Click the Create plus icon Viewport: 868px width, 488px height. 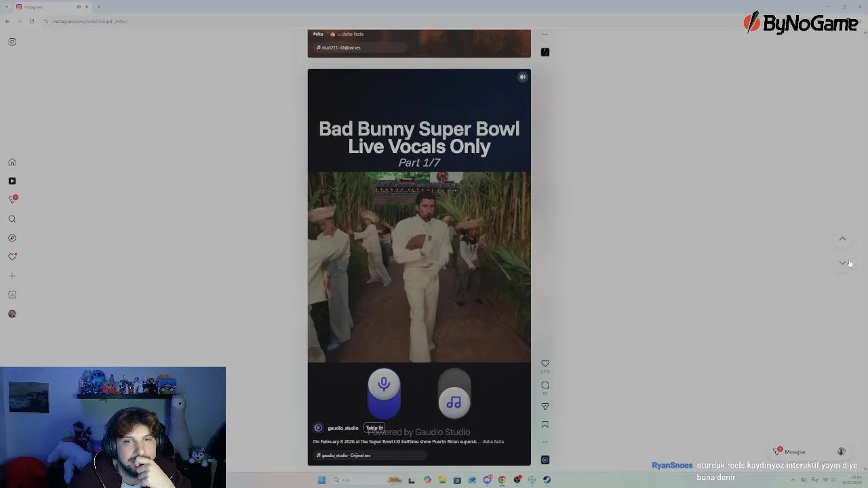(x=12, y=276)
